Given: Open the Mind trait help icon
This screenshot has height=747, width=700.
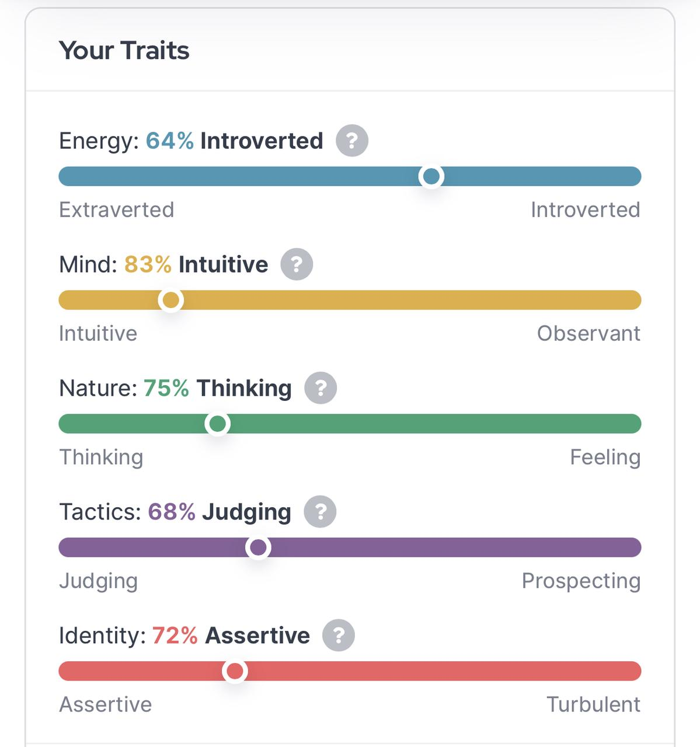Looking at the screenshot, I should 297,264.
